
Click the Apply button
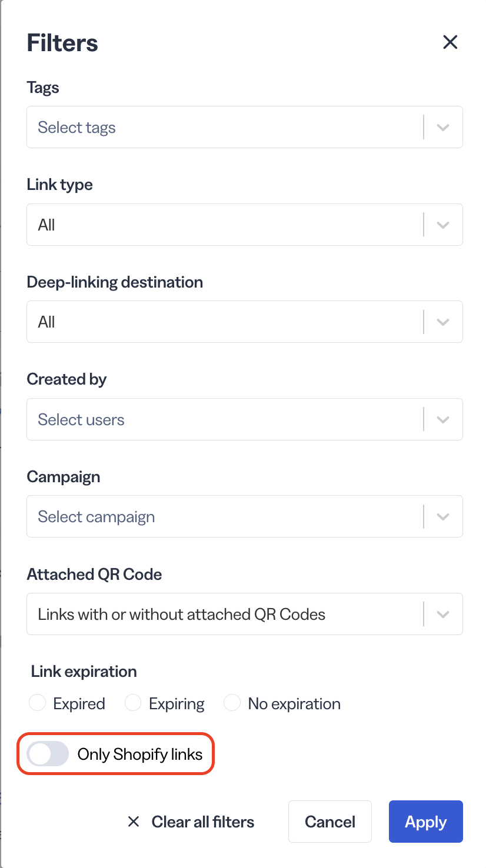click(x=426, y=822)
